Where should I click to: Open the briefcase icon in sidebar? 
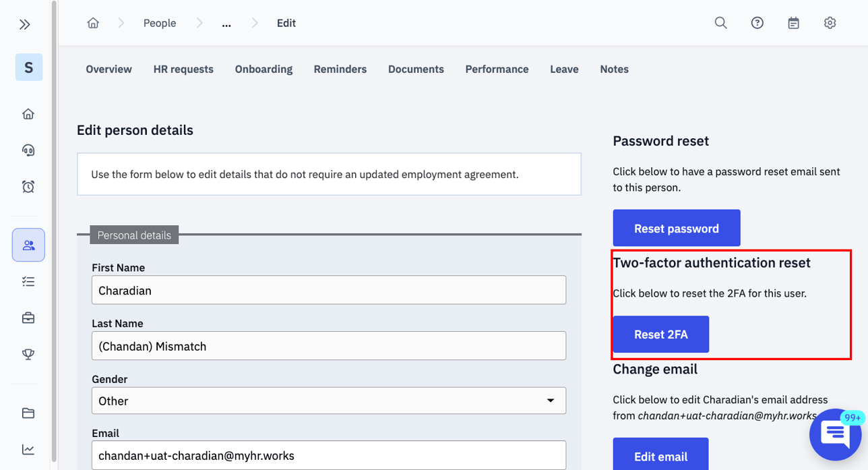(28, 318)
